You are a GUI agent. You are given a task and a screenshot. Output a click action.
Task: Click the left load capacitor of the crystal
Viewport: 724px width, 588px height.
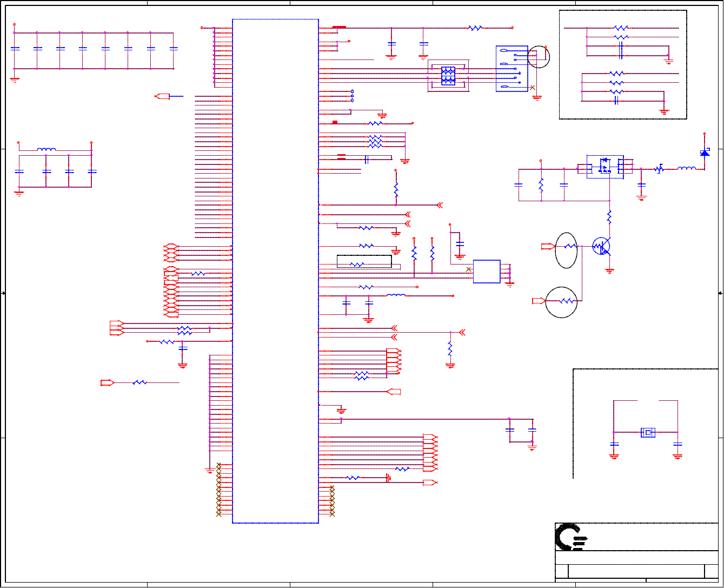tap(614, 444)
